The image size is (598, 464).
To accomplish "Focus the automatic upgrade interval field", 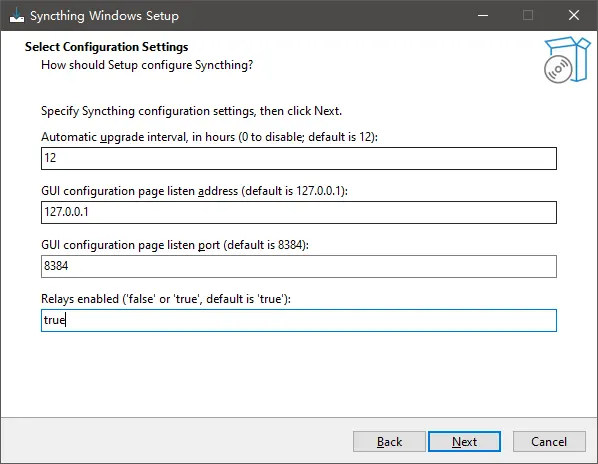I will coord(299,158).
